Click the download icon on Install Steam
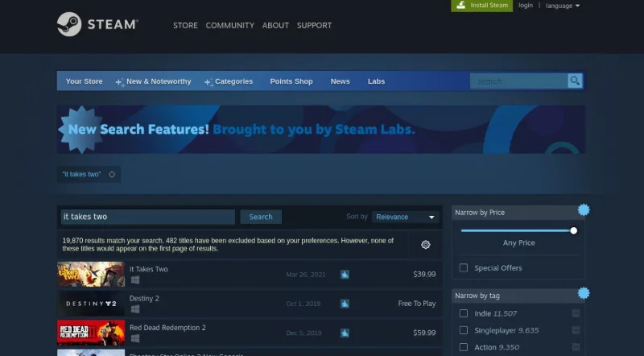Image resolution: width=644 pixels, height=356 pixels. [460, 6]
